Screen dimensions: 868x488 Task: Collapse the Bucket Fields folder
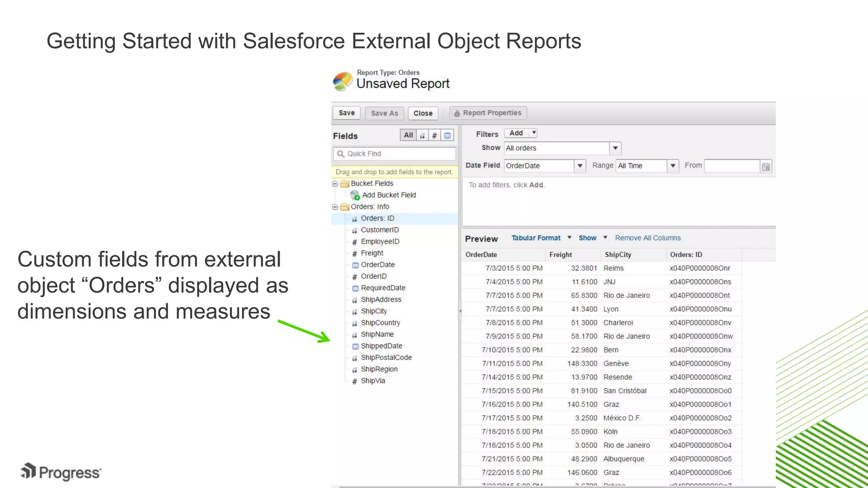tap(335, 184)
